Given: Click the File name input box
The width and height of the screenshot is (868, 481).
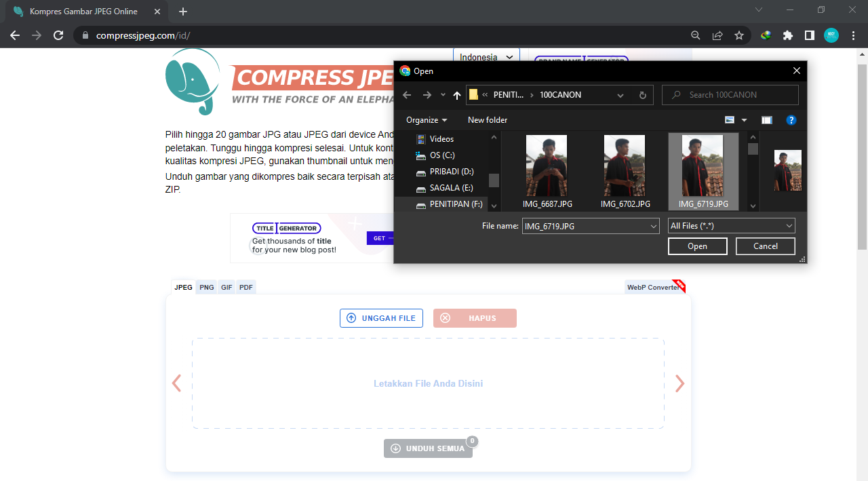Looking at the screenshot, I should pos(585,226).
